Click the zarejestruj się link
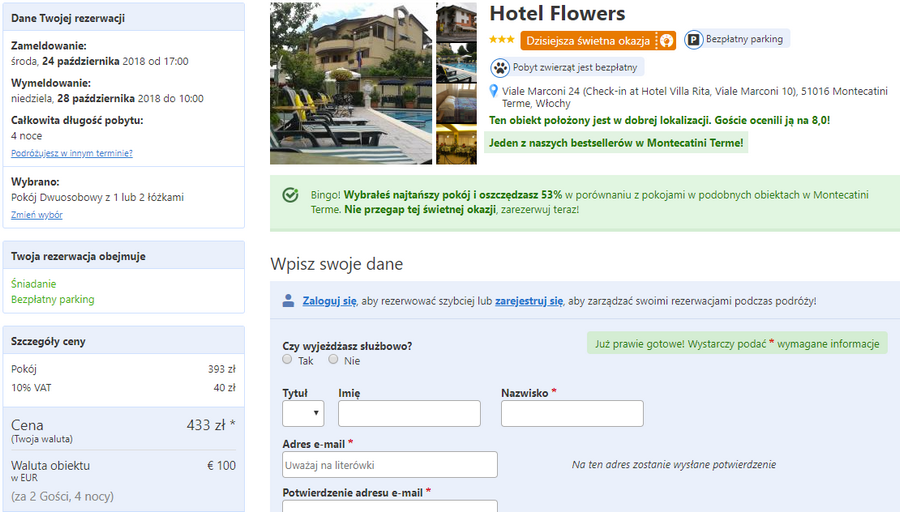Image resolution: width=900 pixels, height=512 pixels. [x=529, y=301]
